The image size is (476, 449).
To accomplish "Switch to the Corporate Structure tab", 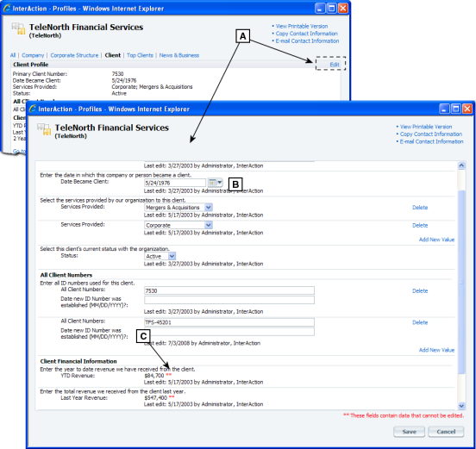I will click(74, 55).
